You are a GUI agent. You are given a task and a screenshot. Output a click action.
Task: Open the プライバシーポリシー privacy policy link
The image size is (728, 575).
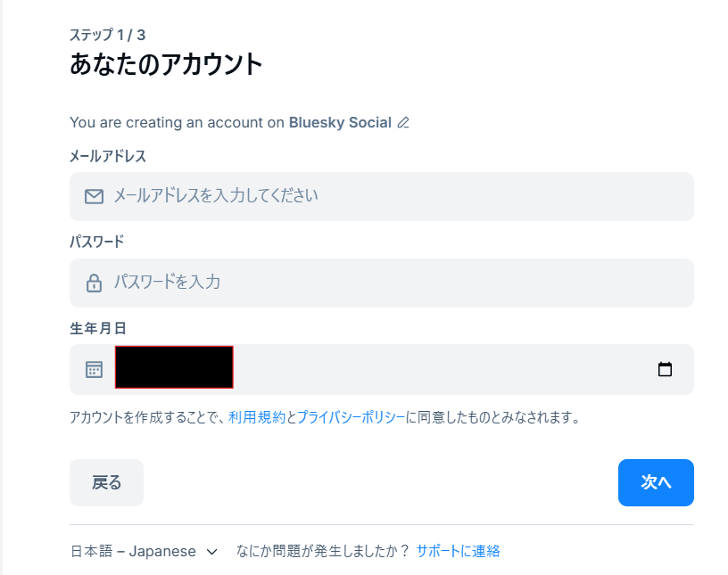351,416
